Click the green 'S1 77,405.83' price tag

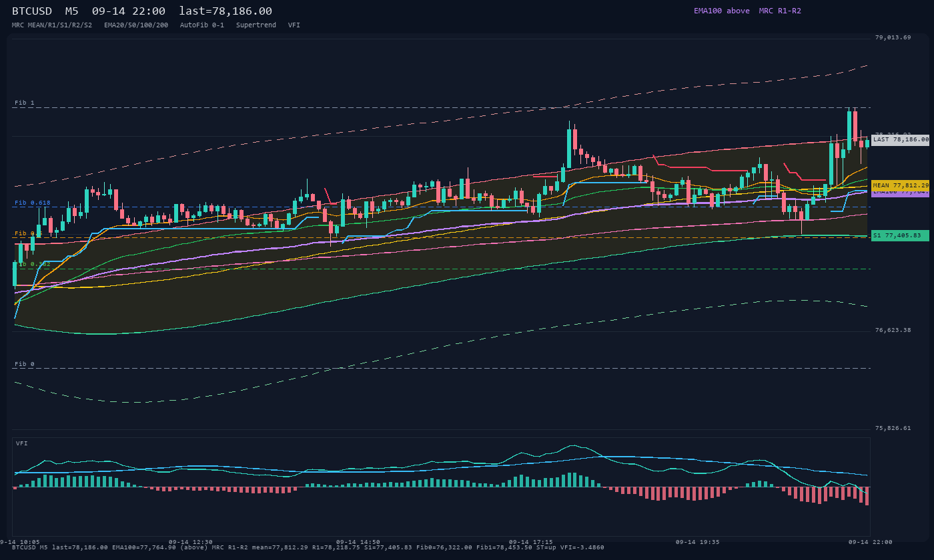900,235
